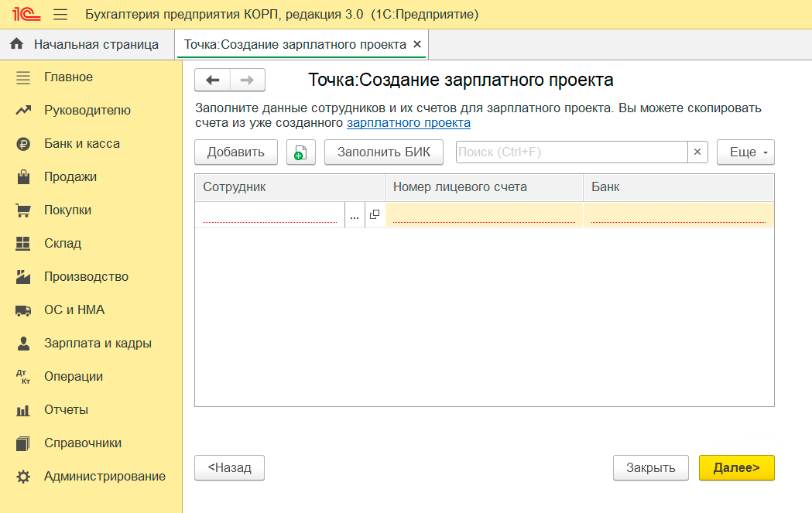This screenshot has height=513, width=812.
Task: Open the Сотрудник selection list via ellipsis
Action: 355,215
